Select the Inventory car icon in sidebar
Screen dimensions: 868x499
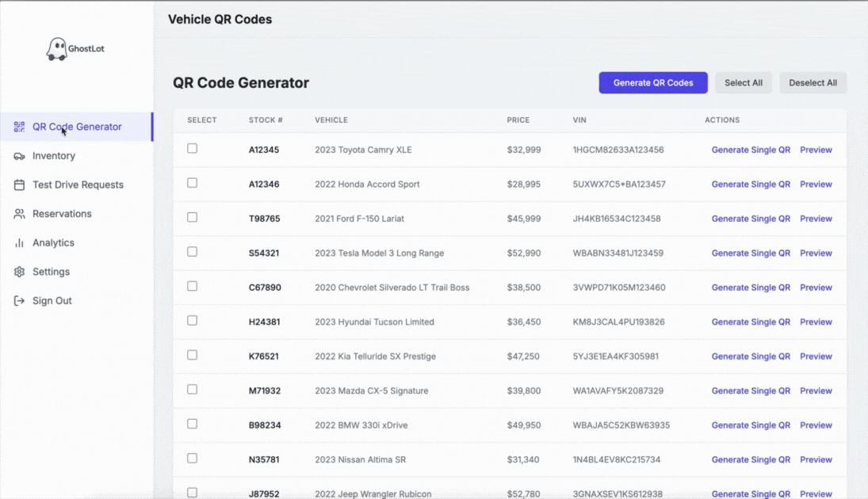tap(19, 155)
